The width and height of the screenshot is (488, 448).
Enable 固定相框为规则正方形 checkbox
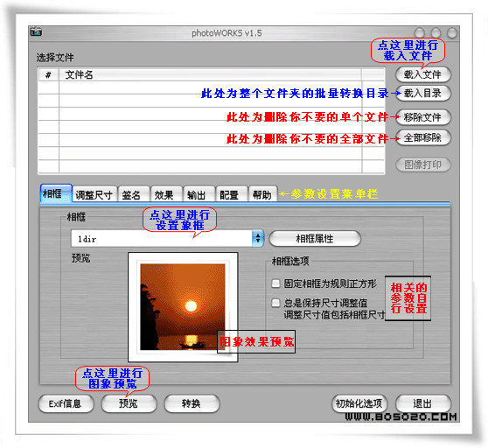pyautogui.click(x=275, y=283)
